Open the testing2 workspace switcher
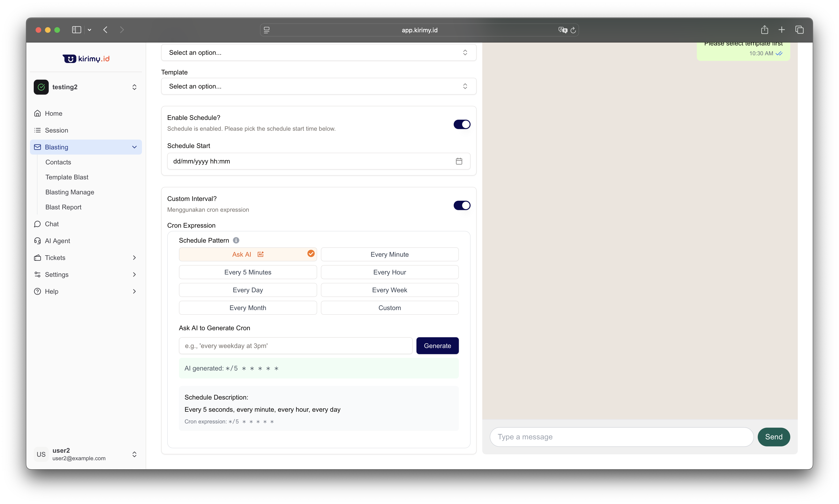This screenshot has width=839, height=504. [x=86, y=87]
